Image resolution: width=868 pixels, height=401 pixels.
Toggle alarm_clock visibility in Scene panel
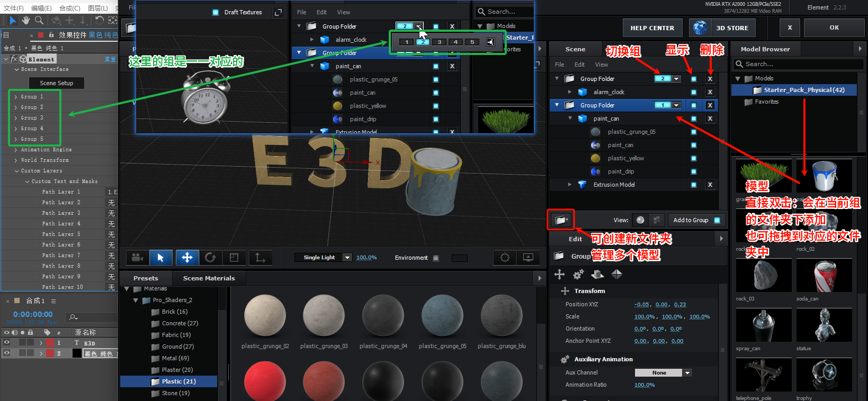[694, 92]
